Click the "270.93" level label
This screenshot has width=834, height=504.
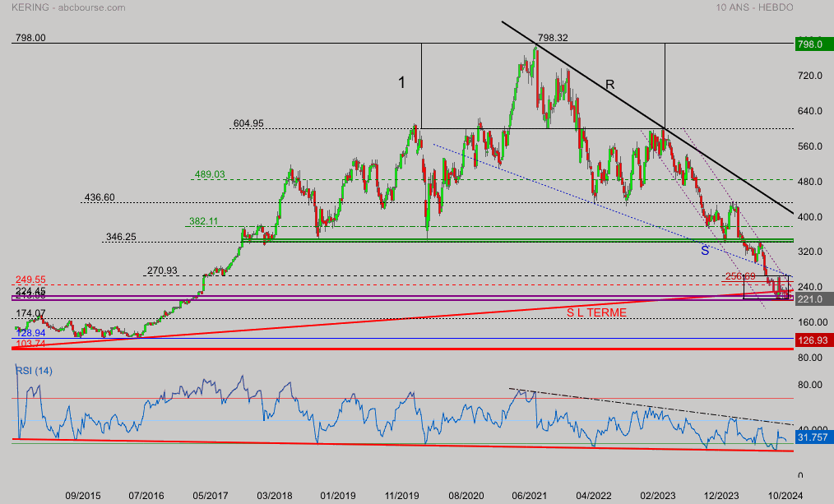162,270
